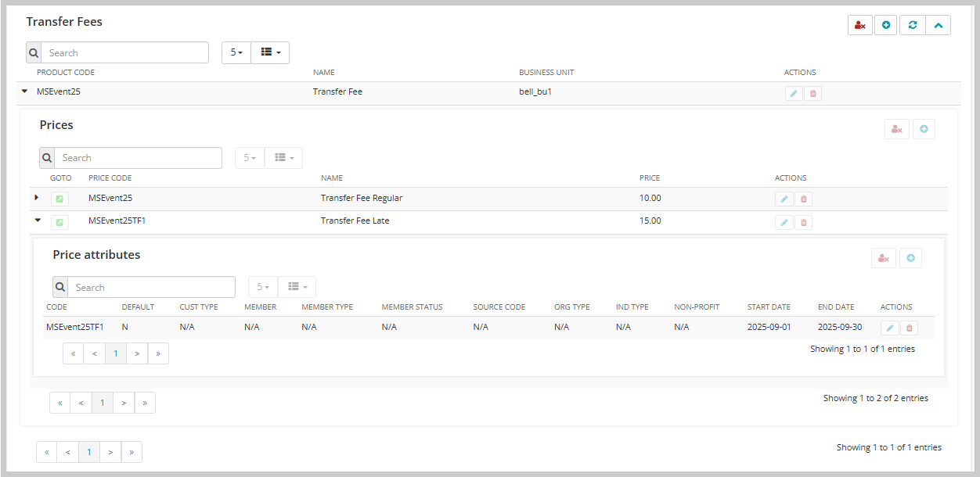Image resolution: width=980 pixels, height=477 pixels.
Task: Edit the Transfer Fee product row
Action: click(x=794, y=94)
